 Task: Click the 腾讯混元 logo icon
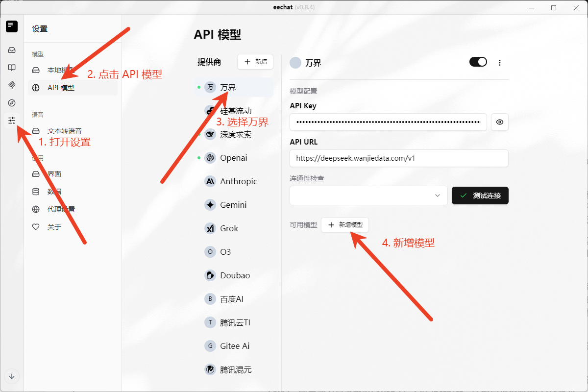pos(210,369)
